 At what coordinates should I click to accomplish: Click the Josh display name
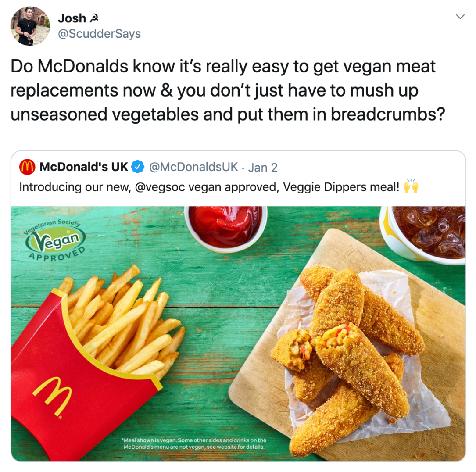tap(72, 18)
